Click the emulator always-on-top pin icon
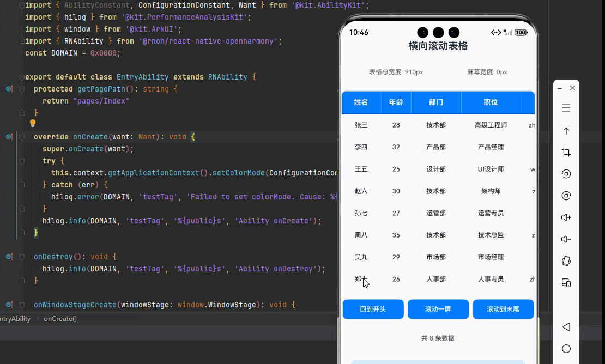Viewport: 605px width, 364px height. (566, 130)
